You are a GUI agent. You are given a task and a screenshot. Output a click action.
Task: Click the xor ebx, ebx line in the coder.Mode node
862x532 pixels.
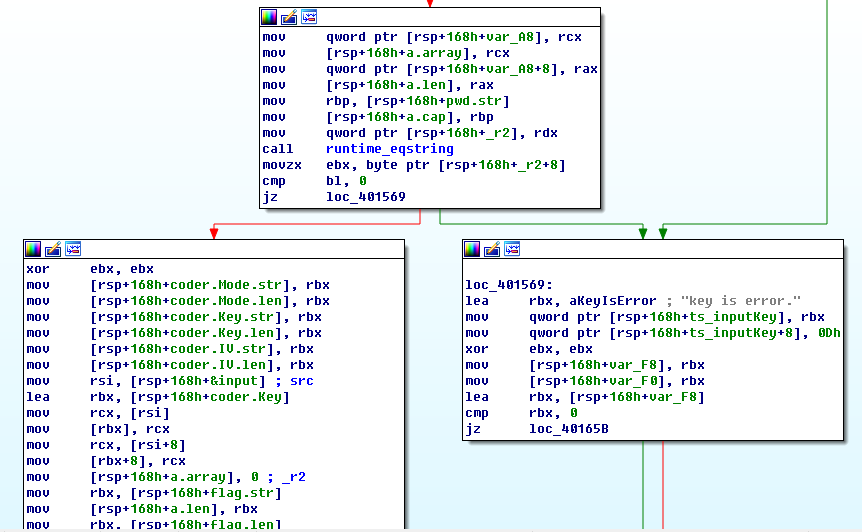[90, 269]
